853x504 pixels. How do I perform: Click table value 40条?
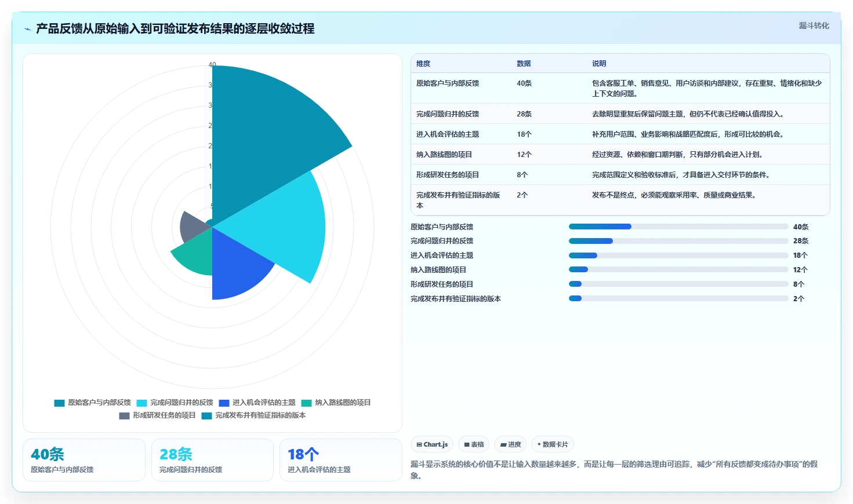pos(524,83)
